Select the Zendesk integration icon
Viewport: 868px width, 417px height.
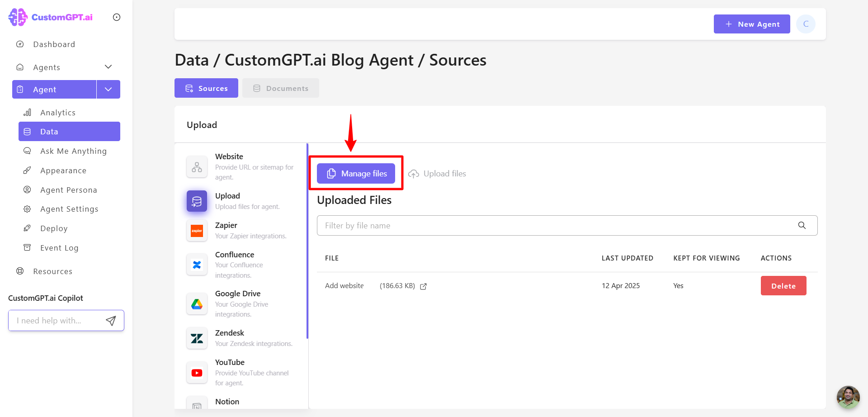197,338
